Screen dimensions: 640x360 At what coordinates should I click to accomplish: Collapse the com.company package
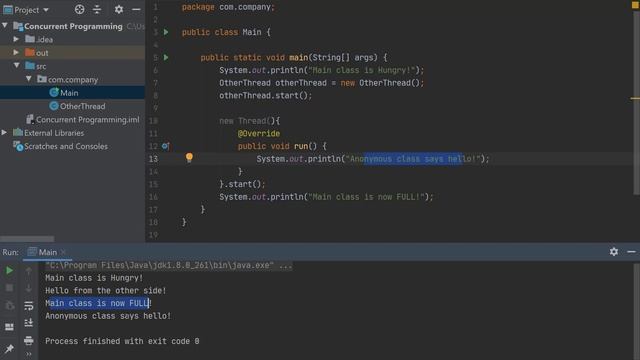click(x=29, y=79)
